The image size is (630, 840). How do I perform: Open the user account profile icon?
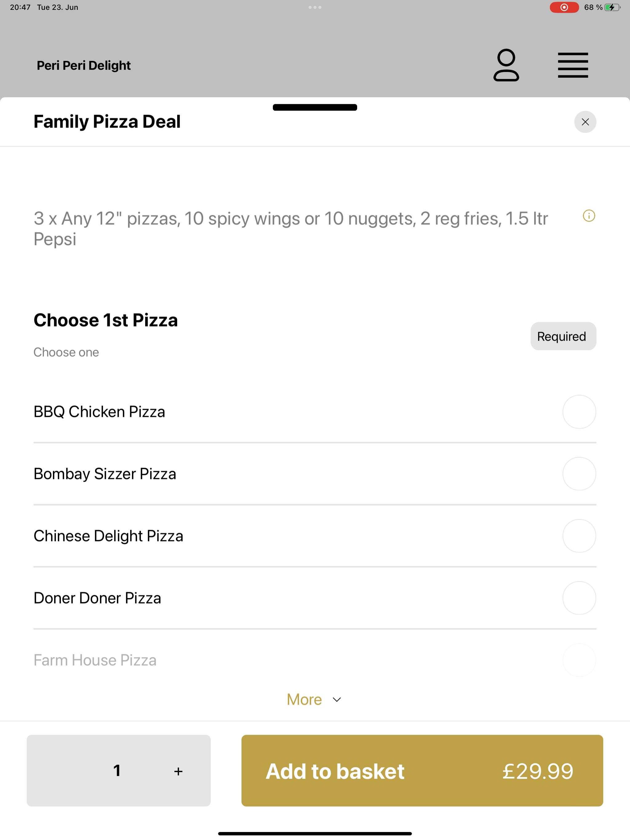tap(506, 65)
